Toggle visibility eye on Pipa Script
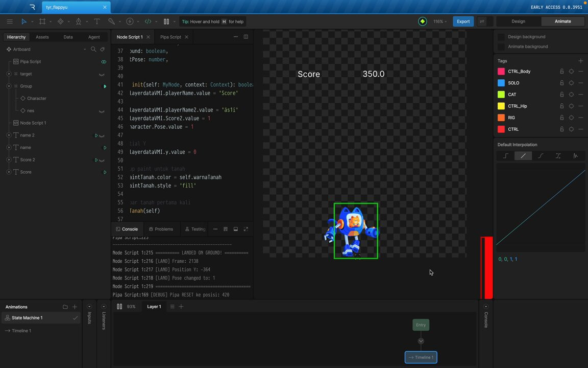 [x=104, y=62]
